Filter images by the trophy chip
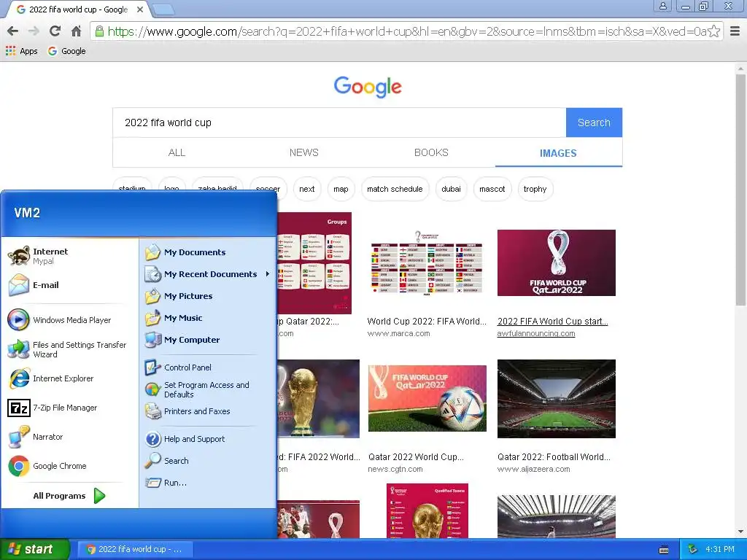 535,189
